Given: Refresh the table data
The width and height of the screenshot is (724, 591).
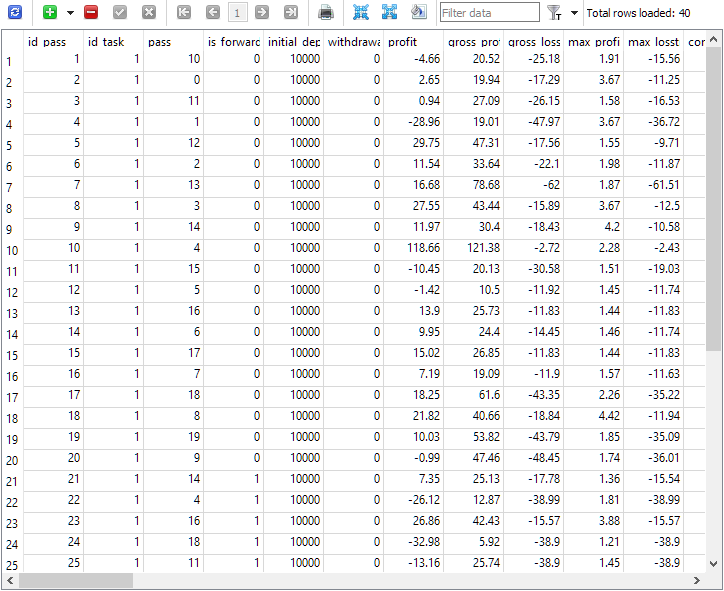Looking at the screenshot, I should pyautogui.click(x=15, y=12).
